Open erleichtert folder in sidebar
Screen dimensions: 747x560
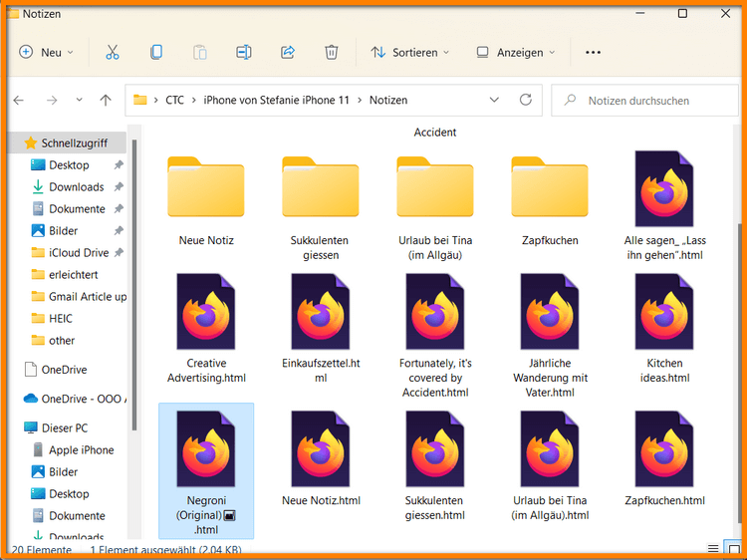pyautogui.click(x=74, y=274)
